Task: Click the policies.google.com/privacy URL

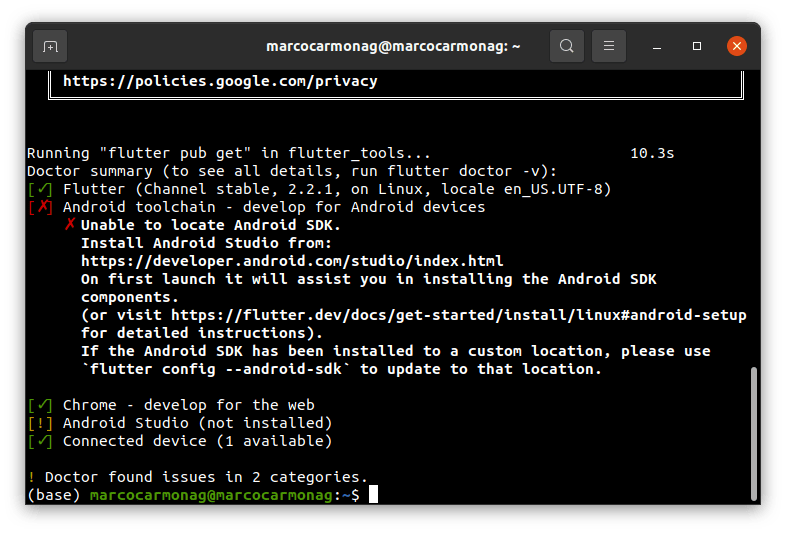Action: coord(220,81)
